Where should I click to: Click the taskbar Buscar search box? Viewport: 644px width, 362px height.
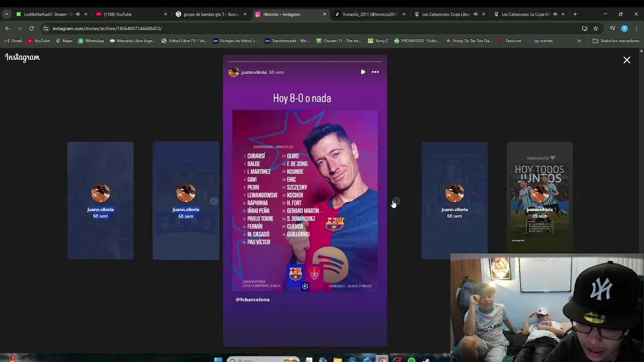pos(263,360)
